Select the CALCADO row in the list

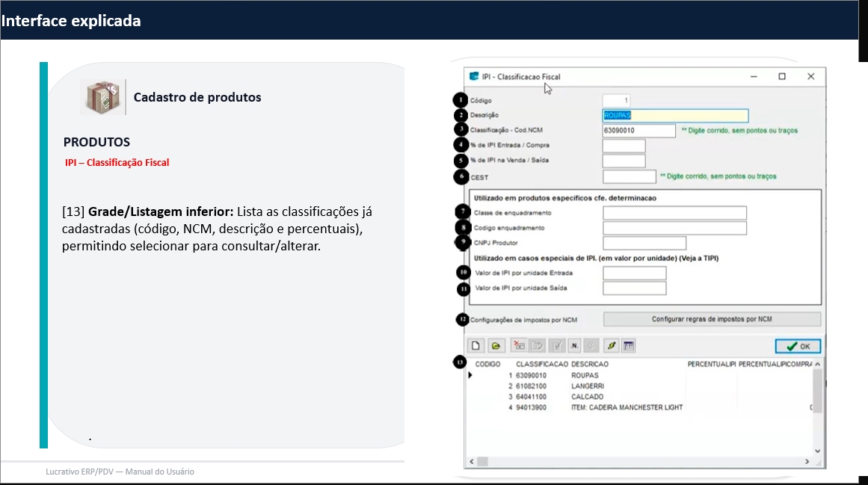587,397
